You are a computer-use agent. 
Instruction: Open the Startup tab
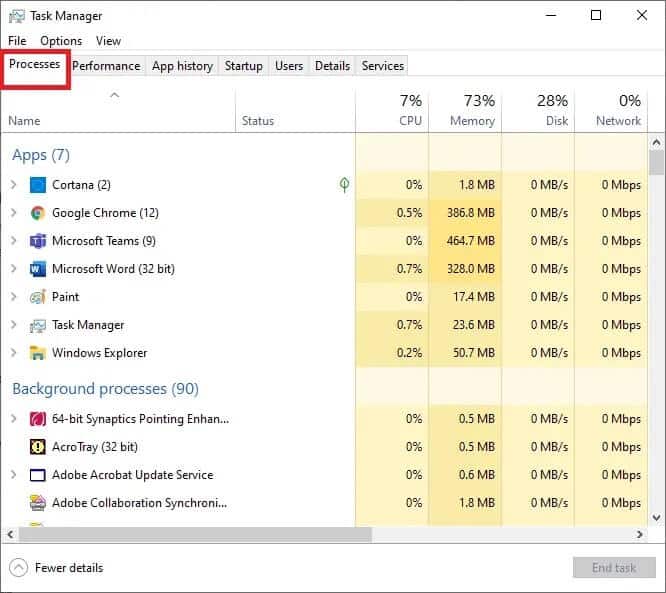(243, 66)
